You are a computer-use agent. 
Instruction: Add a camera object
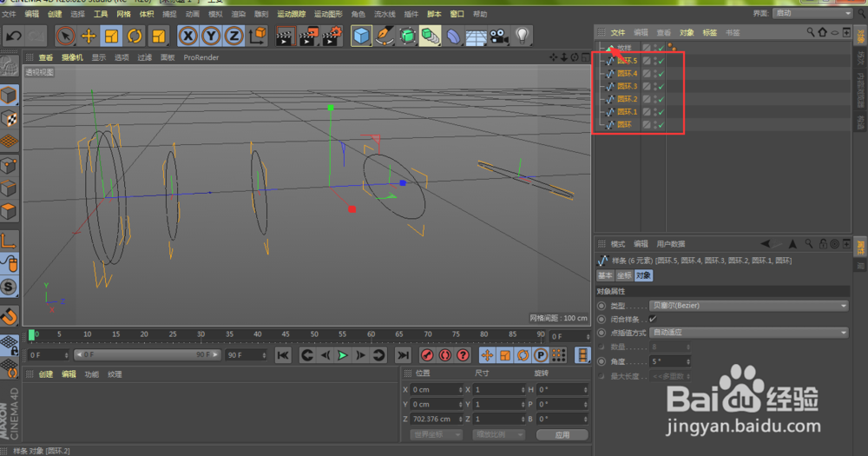(x=499, y=36)
